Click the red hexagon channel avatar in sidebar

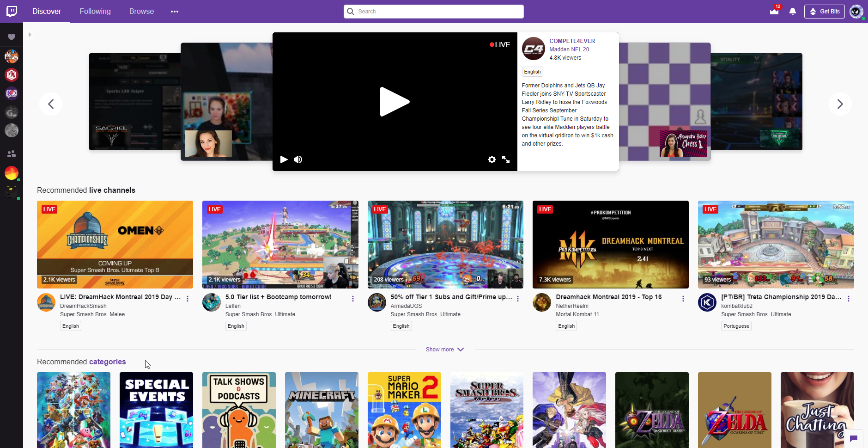12,75
